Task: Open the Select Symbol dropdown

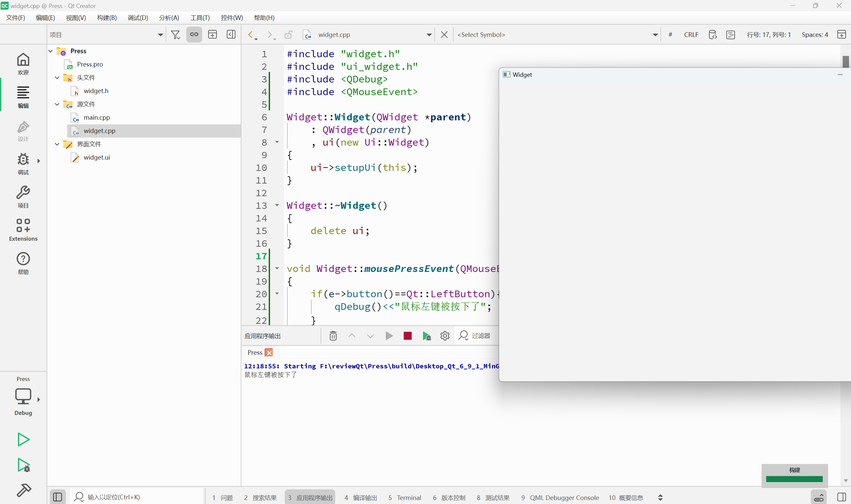Action: pyautogui.click(x=557, y=35)
